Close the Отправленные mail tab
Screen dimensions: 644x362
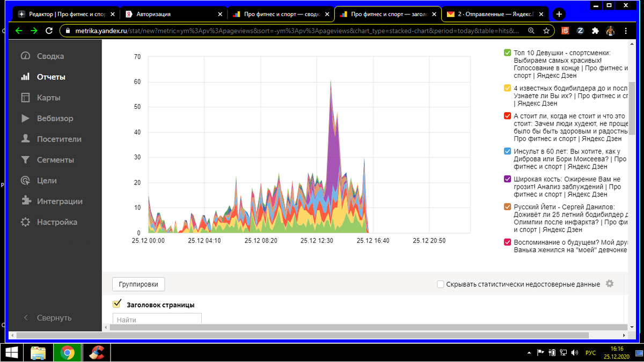[542, 14]
